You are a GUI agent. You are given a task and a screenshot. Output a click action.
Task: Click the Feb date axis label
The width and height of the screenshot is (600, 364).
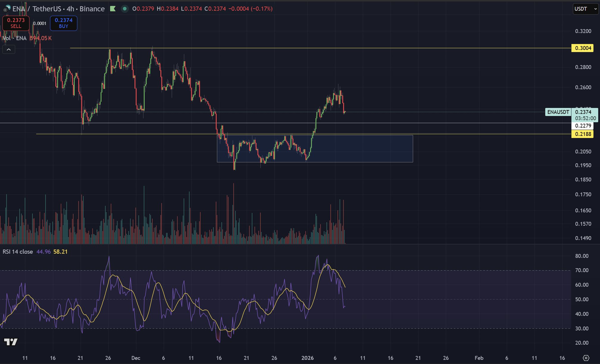(x=479, y=358)
